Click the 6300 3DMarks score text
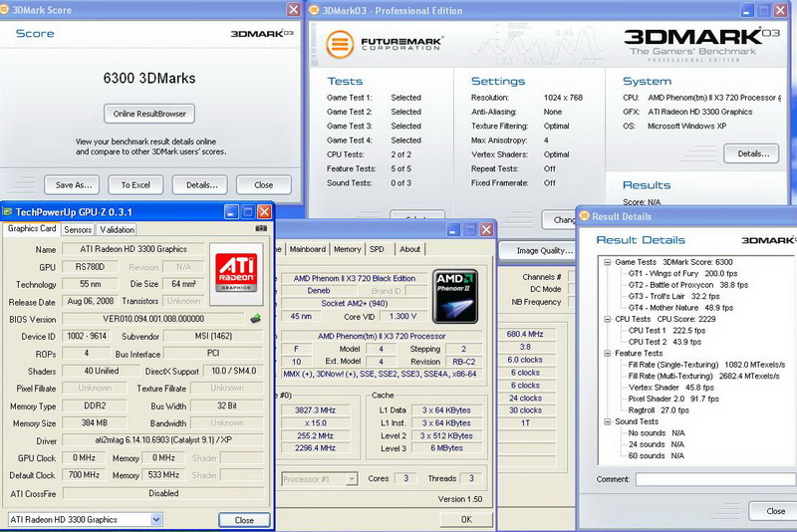 149,79
